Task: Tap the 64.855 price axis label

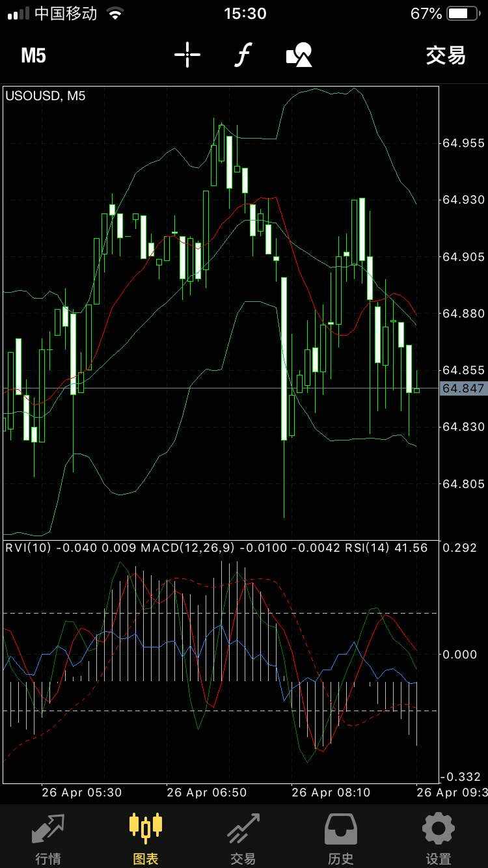Action: [463, 370]
